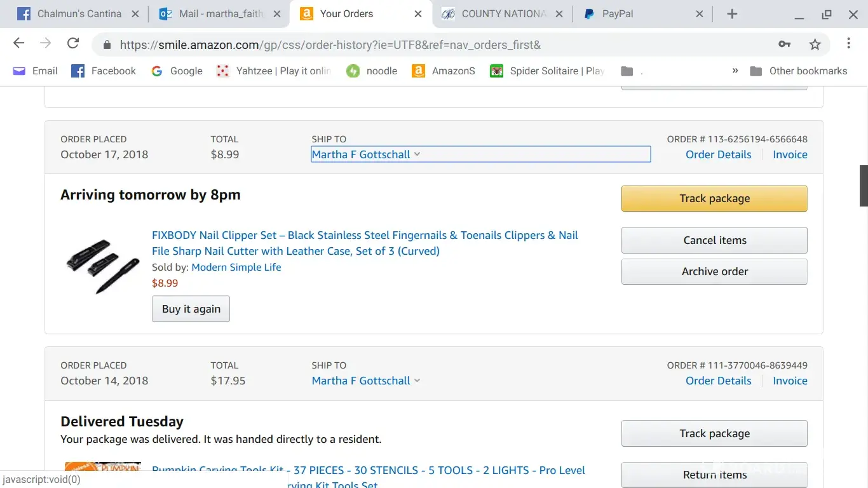Click the nail clipper set product thumbnail

click(x=102, y=266)
